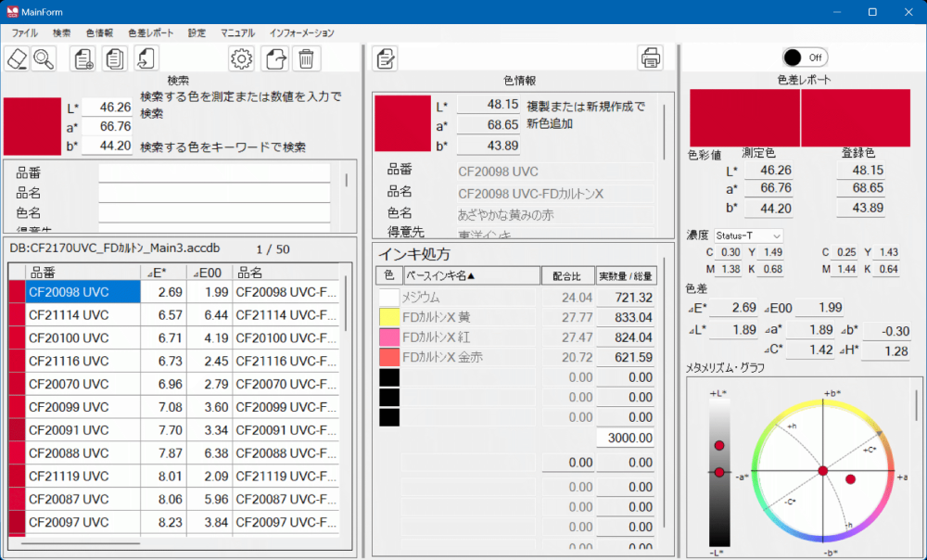The image size is (927, 560).
Task: Switch the Off toggle above 色差レポート on
Action: (x=807, y=56)
